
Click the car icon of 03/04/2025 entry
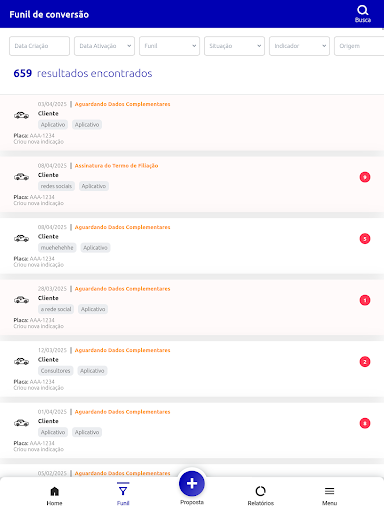(x=21, y=115)
